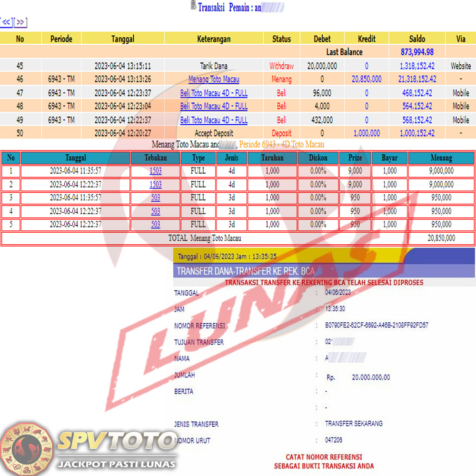Viewport: 476px width, 476px height.
Task: Click tebakan 503 link in winnings row 4
Action: coord(156,211)
